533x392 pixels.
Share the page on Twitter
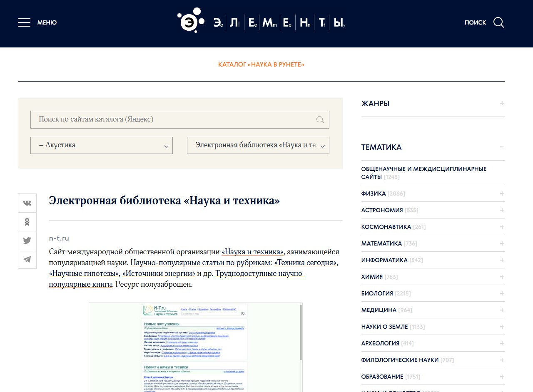pos(27,241)
